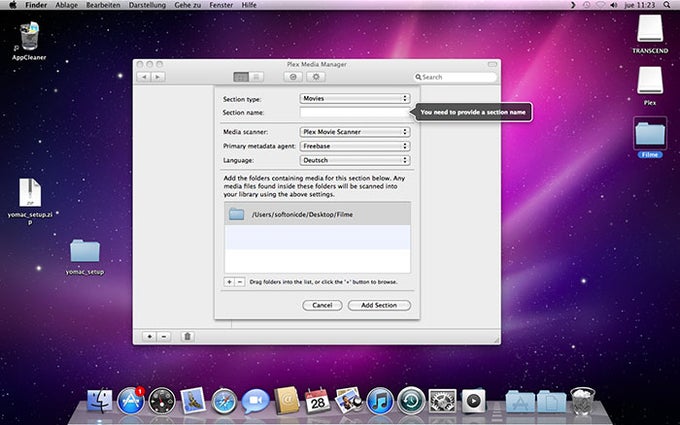Open Mail from the Dock

pyautogui.click(x=193, y=400)
